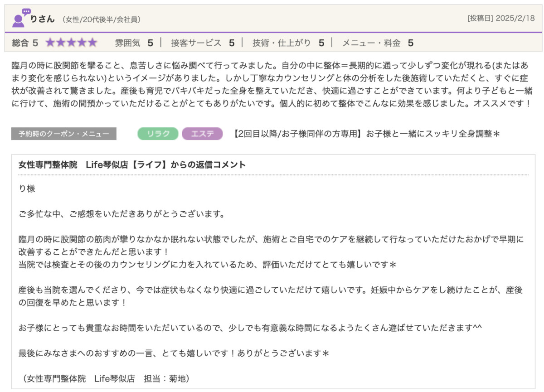
Task: Click reviewer name りさん
Action: point(42,19)
